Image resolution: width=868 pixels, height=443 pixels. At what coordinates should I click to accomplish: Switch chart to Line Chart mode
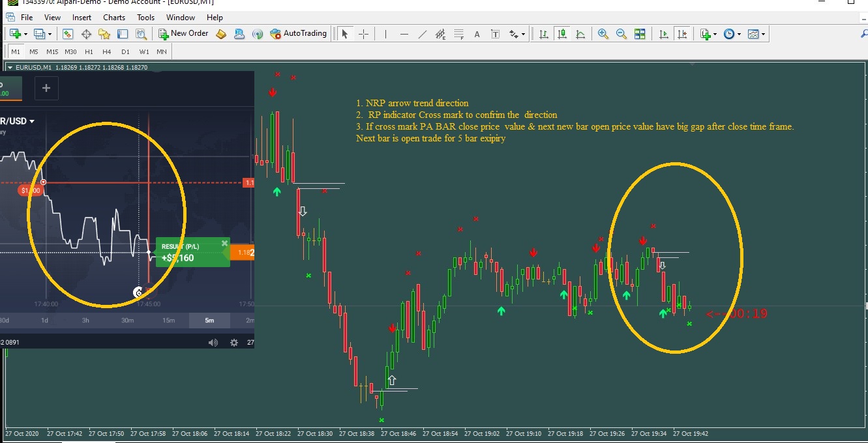point(580,34)
